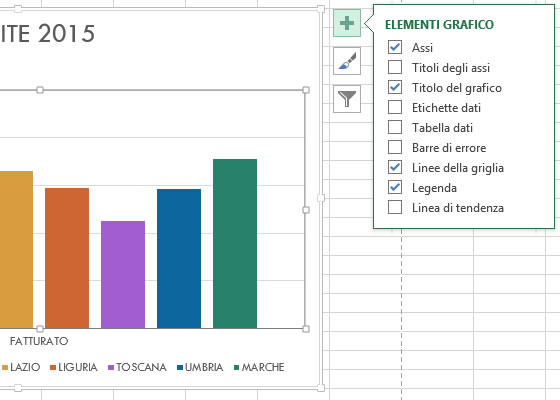Click the purple TOSCANA bar
Screen dimensions: 560x400
(x=123, y=275)
